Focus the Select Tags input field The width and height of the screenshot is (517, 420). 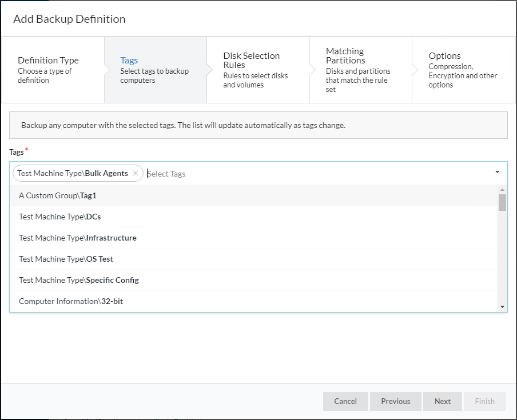315,173
